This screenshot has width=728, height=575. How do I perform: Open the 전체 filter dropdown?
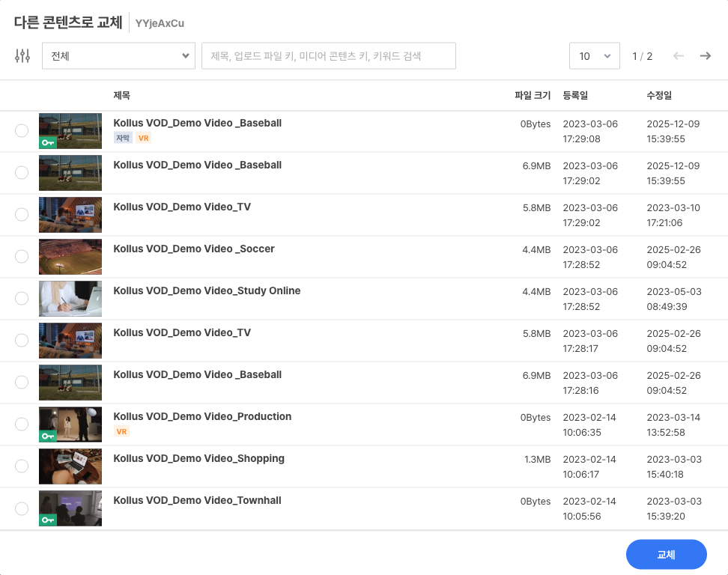(x=118, y=55)
